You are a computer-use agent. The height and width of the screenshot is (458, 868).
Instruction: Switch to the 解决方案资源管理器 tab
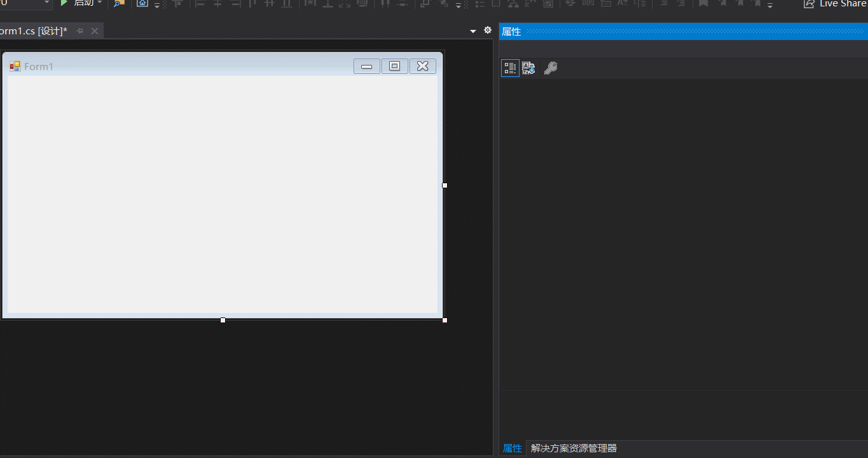coord(574,448)
